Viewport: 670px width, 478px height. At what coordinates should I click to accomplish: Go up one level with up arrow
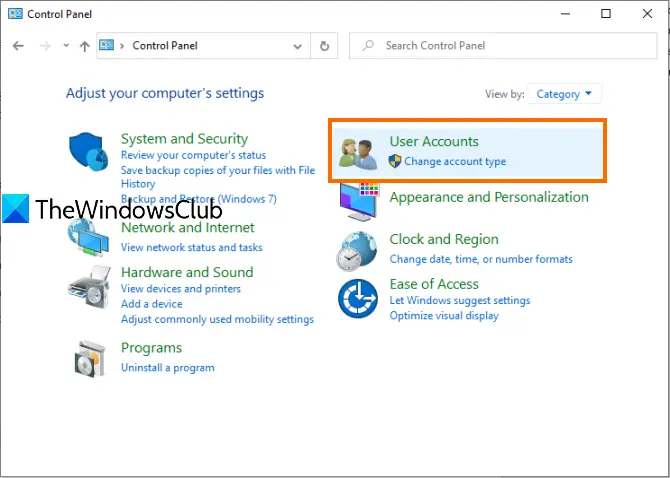(x=85, y=46)
